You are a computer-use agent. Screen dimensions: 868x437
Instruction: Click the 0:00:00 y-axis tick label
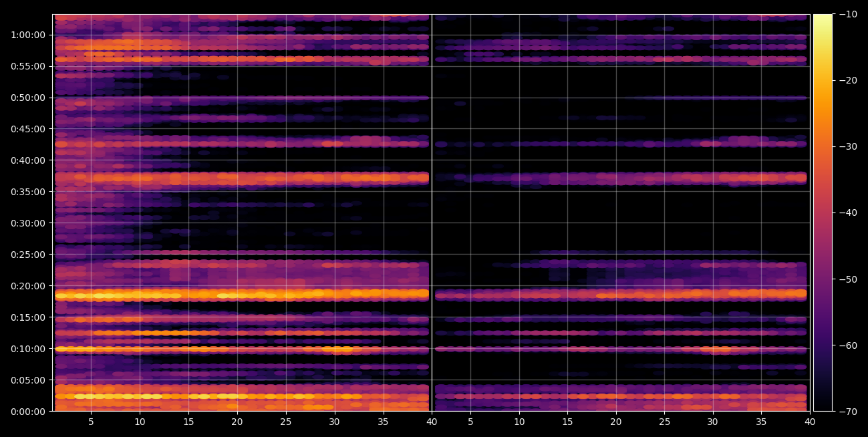click(x=27, y=411)
